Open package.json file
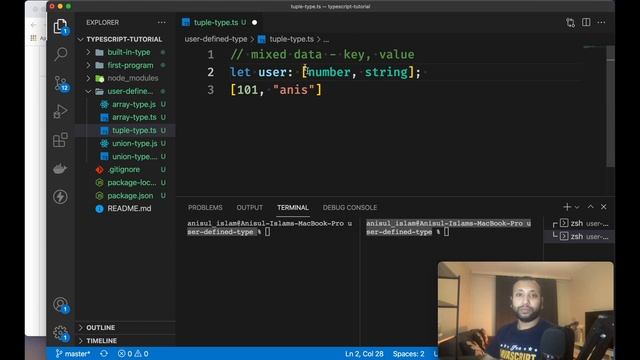Viewport: 640px width, 360px height. (x=130, y=196)
